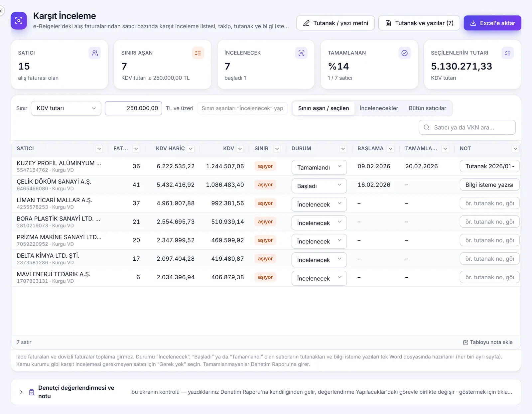Switch to Sınırı aşan / seçilen tab
The image size is (532, 414).
pos(324,108)
